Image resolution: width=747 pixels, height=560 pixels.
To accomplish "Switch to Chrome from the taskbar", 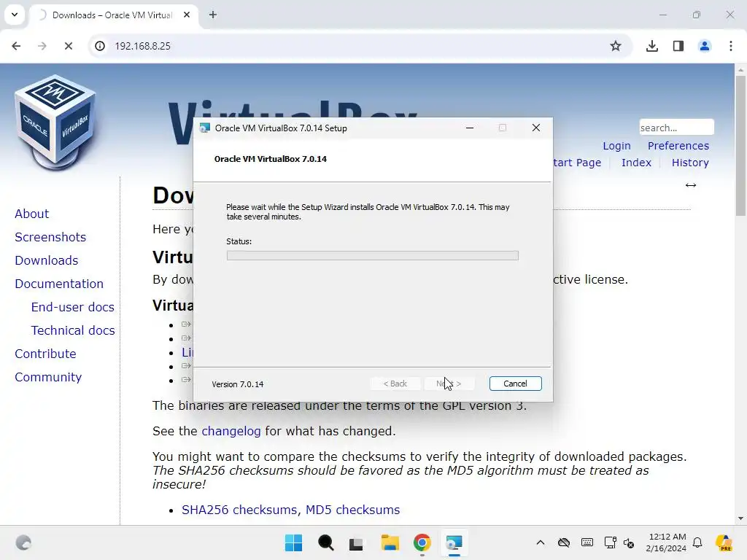I will click(422, 542).
